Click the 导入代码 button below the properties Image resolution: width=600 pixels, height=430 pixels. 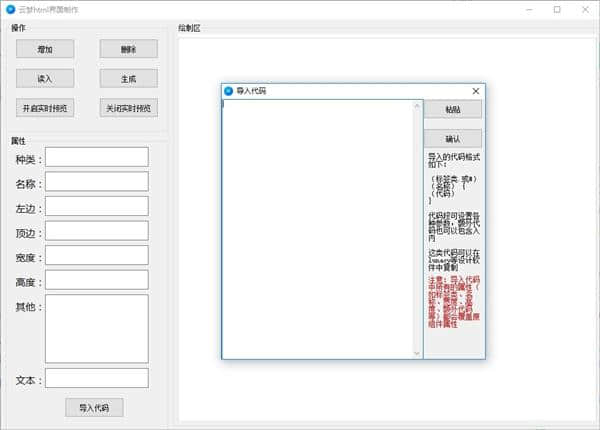point(94,407)
